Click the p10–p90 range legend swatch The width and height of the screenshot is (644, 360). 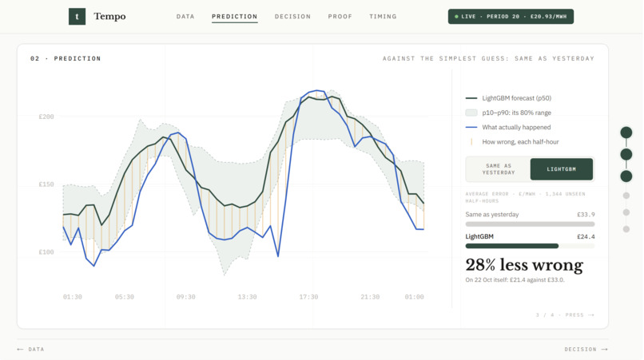pyautogui.click(x=471, y=113)
